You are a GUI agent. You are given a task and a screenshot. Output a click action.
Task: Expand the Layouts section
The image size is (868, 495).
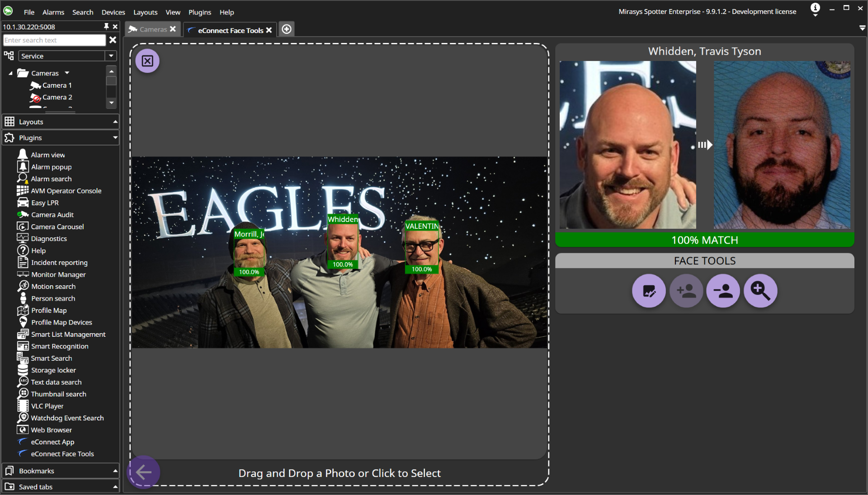pos(60,122)
